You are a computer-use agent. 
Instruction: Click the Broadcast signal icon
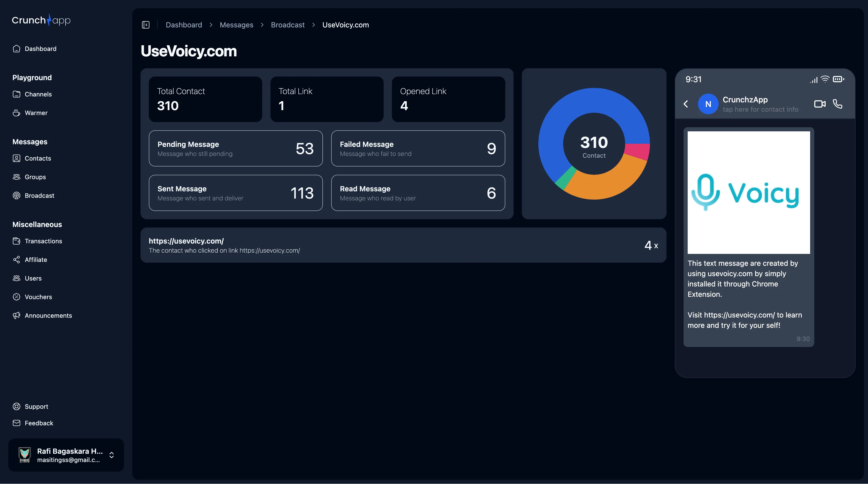pos(17,195)
